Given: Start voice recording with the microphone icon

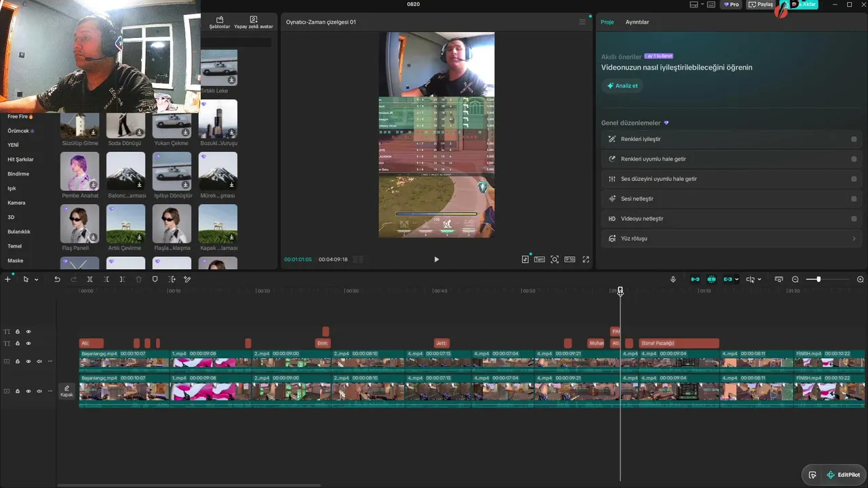Looking at the screenshot, I should [673, 279].
